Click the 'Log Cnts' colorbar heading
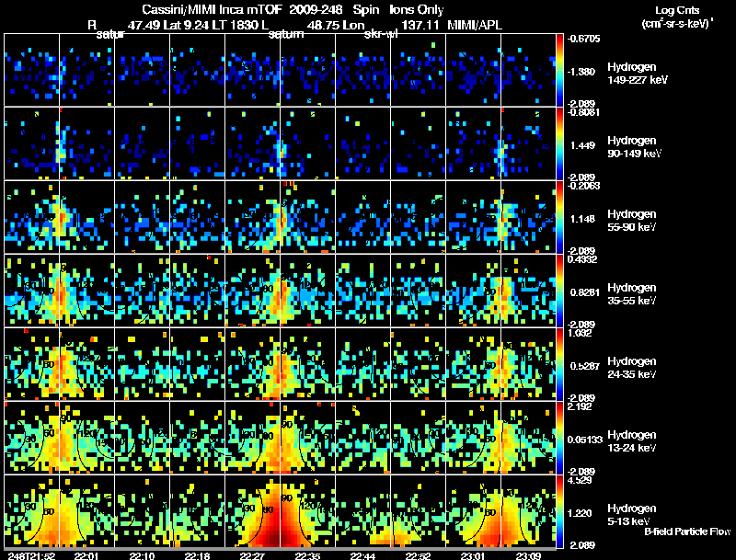The height and width of the screenshot is (560, 736). click(677, 10)
